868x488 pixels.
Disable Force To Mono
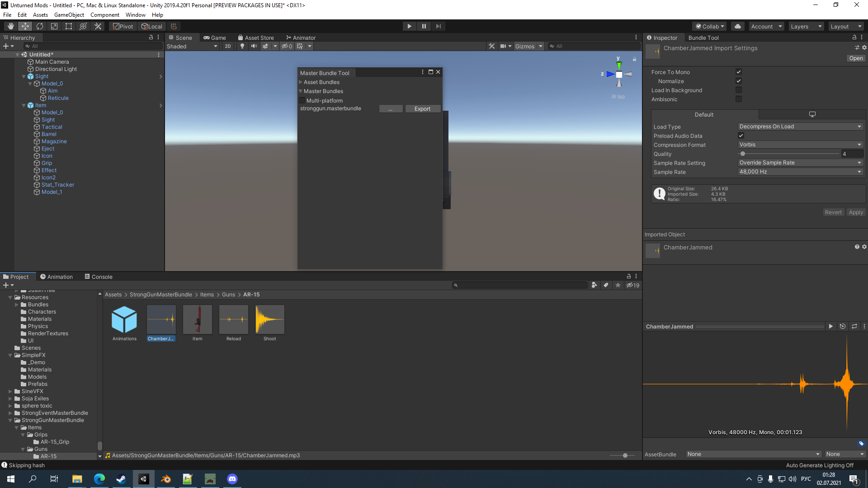739,71
